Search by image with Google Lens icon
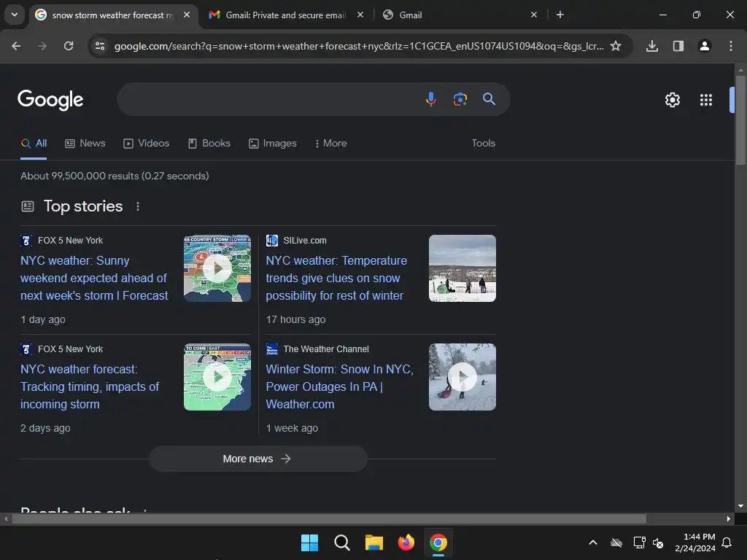The image size is (747, 560). [x=460, y=99]
